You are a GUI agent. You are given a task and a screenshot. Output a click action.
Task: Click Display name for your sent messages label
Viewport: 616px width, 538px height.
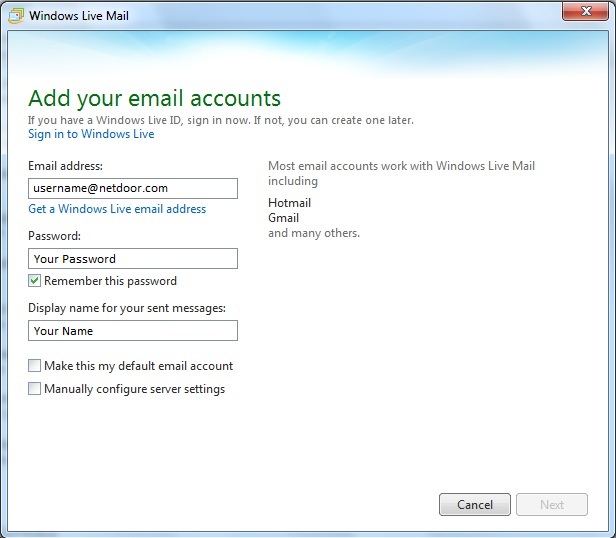click(127, 308)
